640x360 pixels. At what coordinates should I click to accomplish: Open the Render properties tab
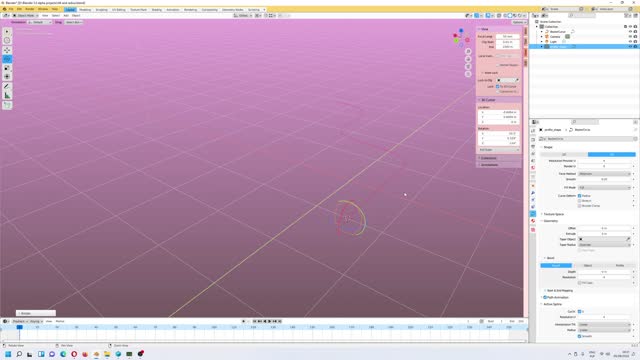click(533, 140)
